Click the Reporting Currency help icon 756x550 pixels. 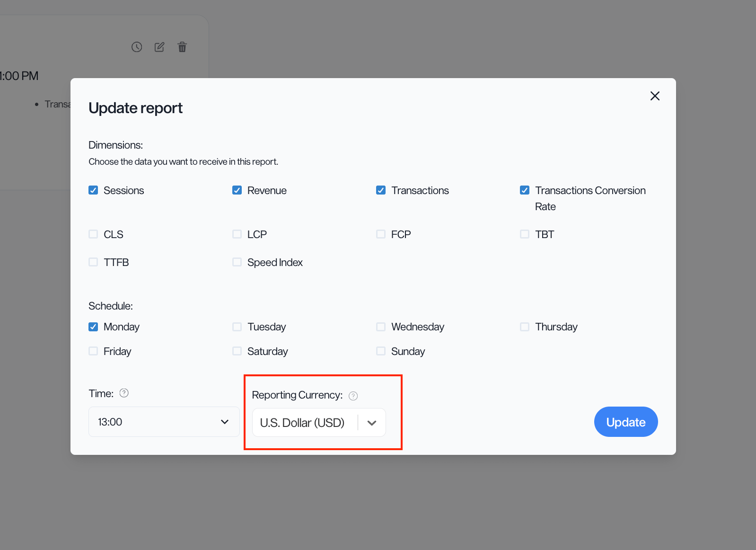tap(353, 396)
